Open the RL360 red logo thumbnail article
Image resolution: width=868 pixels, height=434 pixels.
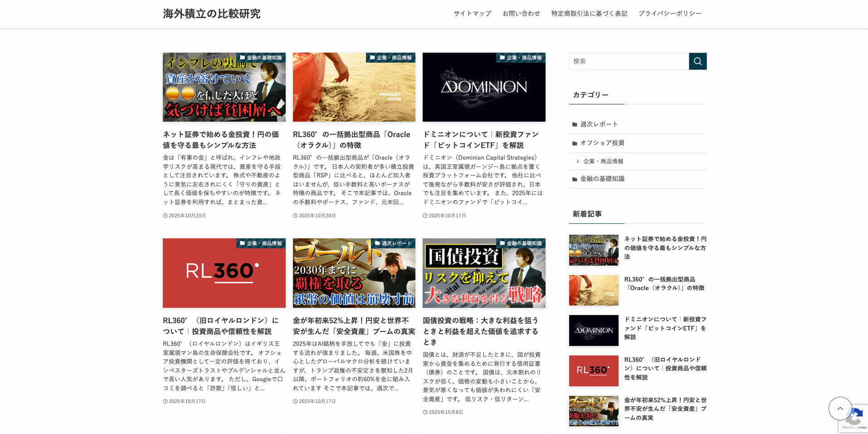click(x=224, y=273)
